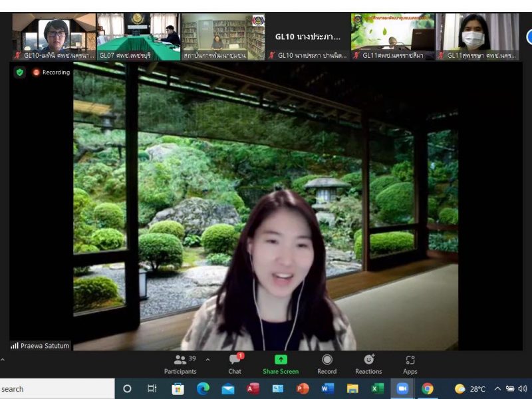Show hidden system tray icons
Screen dimensions: 532x399
click(497, 389)
